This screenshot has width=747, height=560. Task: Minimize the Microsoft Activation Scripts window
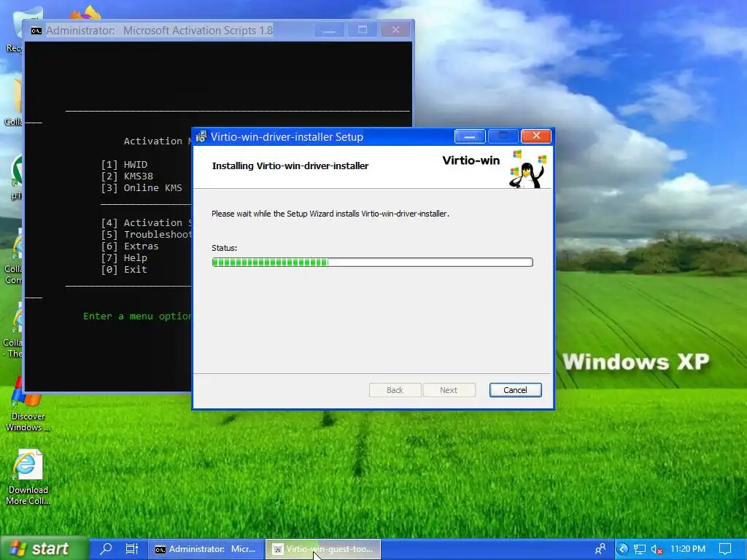329,30
